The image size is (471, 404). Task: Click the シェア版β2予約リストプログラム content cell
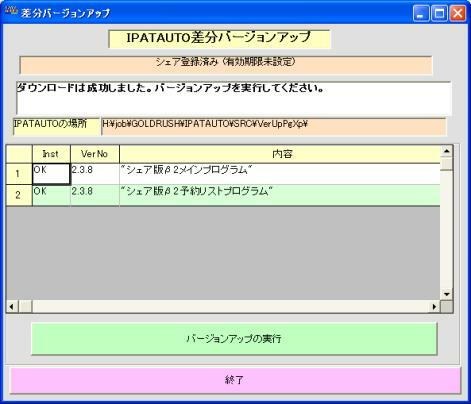click(x=280, y=195)
